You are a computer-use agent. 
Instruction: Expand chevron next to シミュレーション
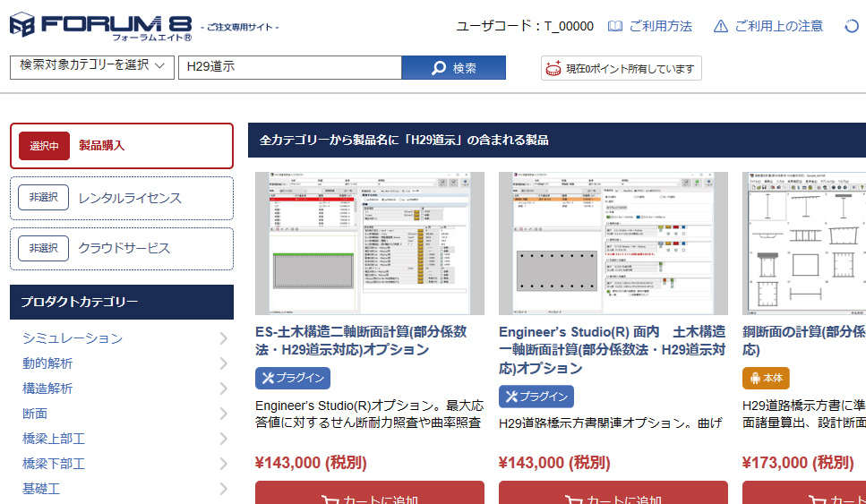[224, 337]
